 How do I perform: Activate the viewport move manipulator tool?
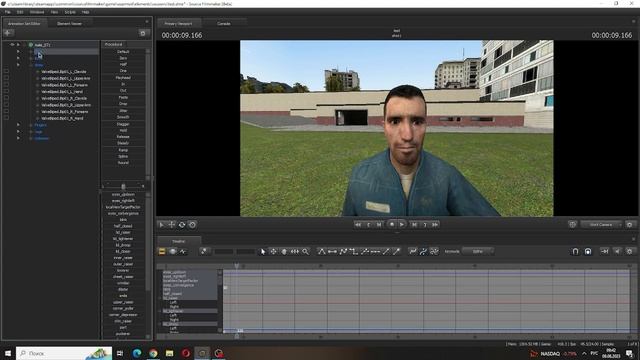click(x=171, y=224)
